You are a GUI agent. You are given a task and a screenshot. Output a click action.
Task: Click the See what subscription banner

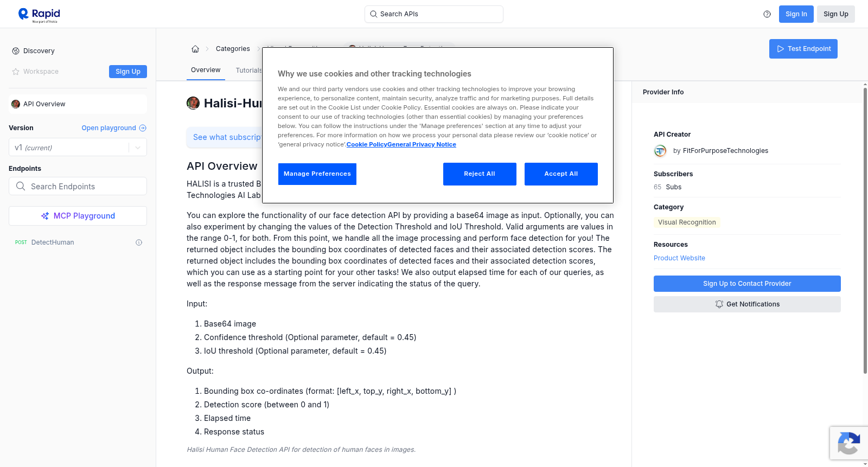point(224,137)
